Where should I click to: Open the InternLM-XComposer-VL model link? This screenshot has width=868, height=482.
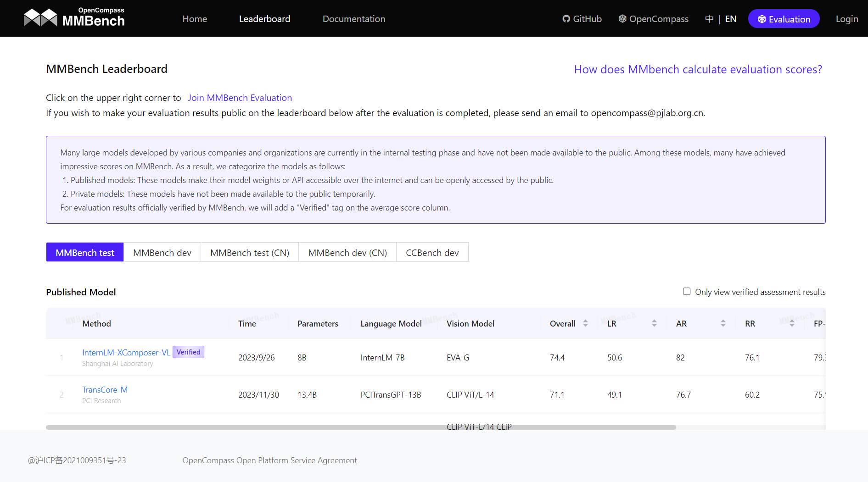pyautogui.click(x=126, y=352)
